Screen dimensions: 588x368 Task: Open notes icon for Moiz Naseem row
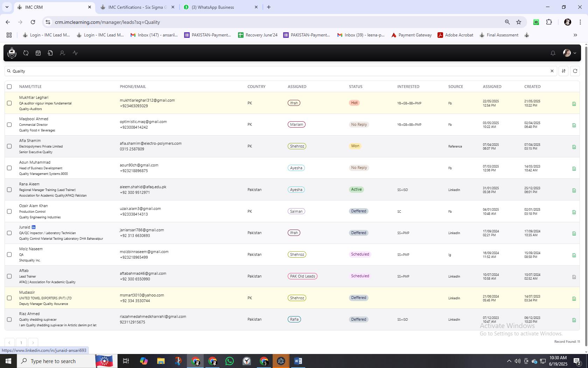pos(574,255)
